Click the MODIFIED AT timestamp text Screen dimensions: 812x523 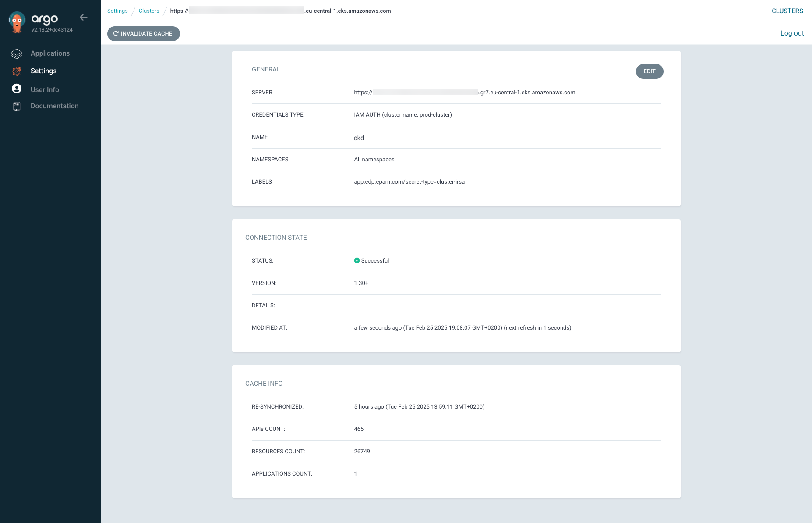pyautogui.click(x=462, y=327)
